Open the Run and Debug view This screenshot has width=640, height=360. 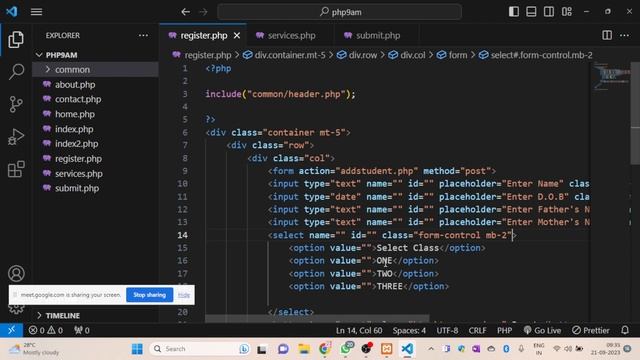[16, 137]
